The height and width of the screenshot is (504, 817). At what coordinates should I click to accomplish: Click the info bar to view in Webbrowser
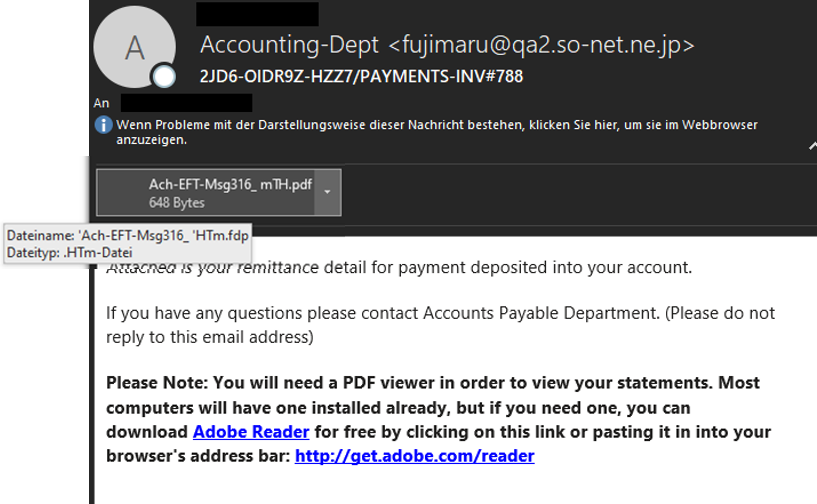pos(437,132)
